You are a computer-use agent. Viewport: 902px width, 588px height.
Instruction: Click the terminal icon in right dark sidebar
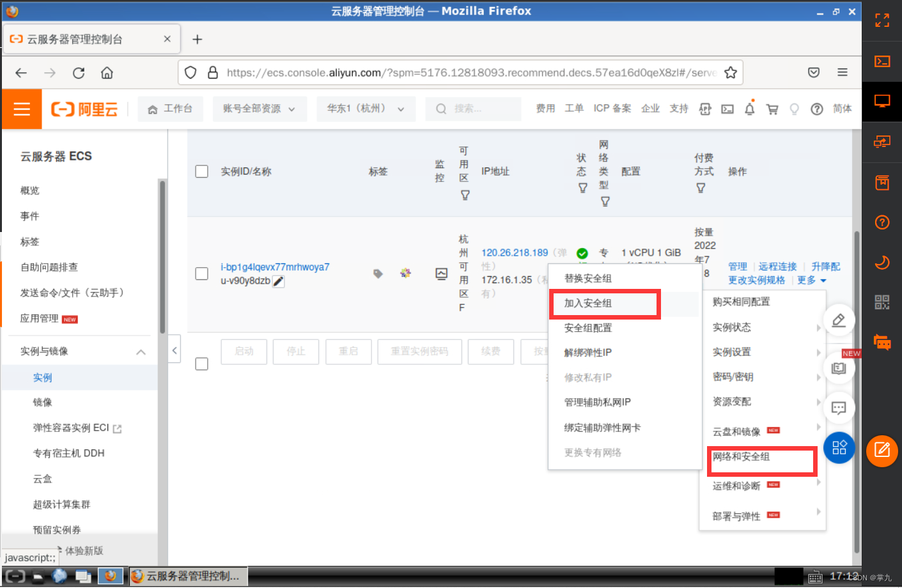(x=882, y=61)
